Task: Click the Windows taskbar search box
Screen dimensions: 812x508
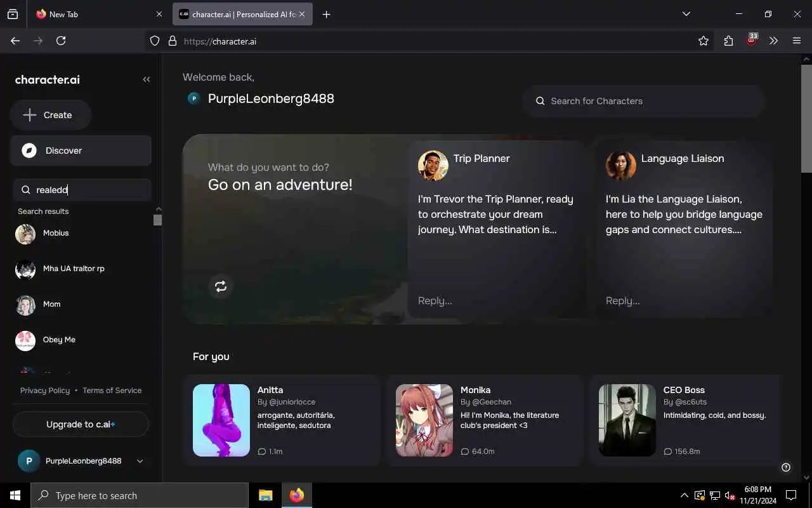Action: (140, 495)
